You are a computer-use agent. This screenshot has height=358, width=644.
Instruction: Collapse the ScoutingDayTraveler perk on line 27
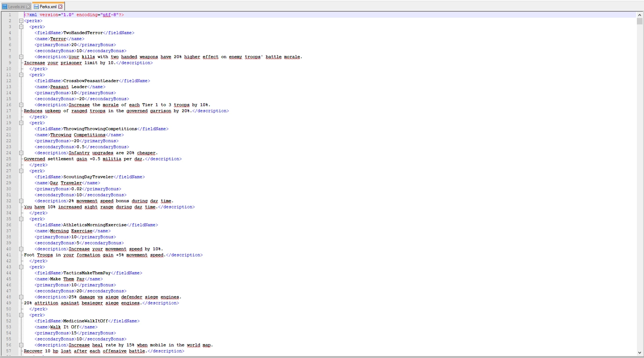point(21,171)
